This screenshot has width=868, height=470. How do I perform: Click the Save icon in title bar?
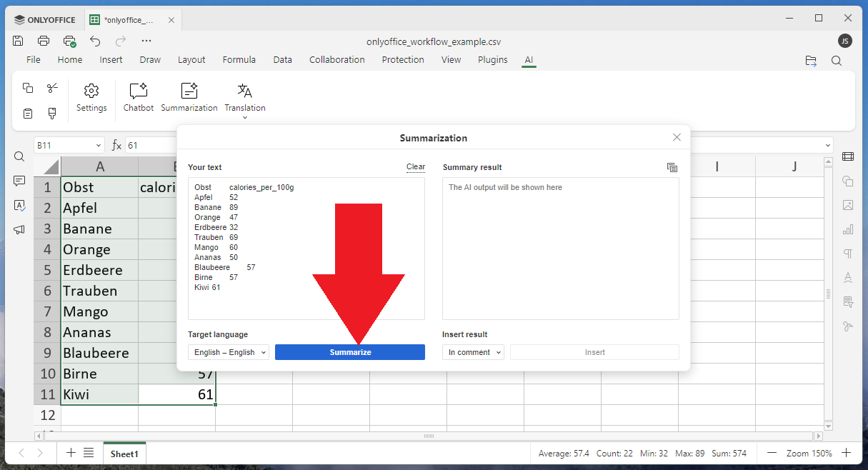click(19, 41)
